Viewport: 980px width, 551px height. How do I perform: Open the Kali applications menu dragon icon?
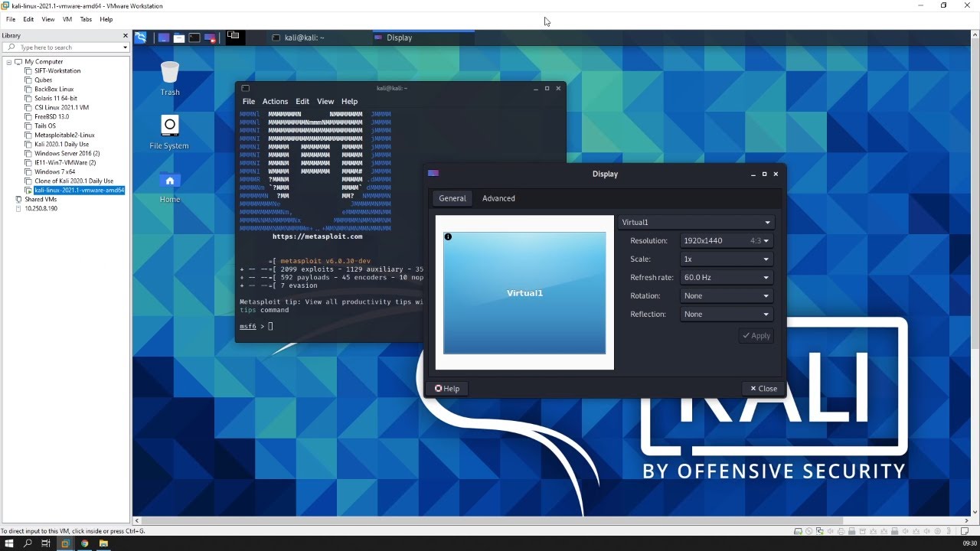[x=140, y=37]
